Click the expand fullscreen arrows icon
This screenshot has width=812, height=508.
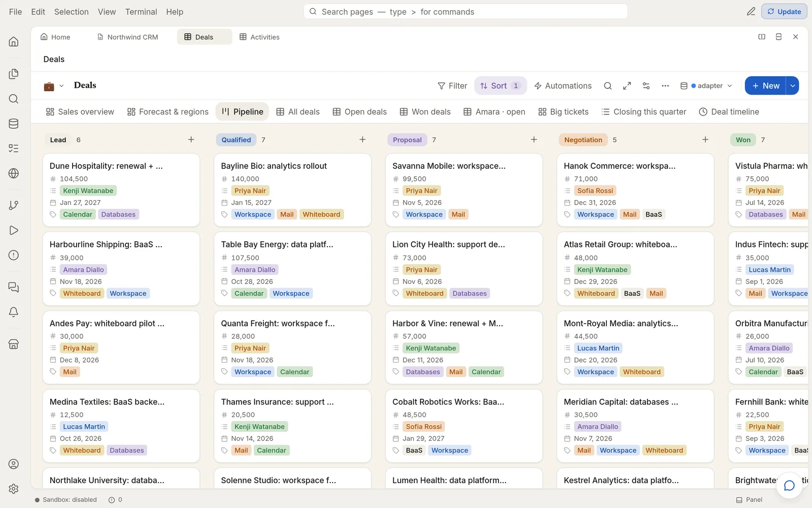point(627,86)
